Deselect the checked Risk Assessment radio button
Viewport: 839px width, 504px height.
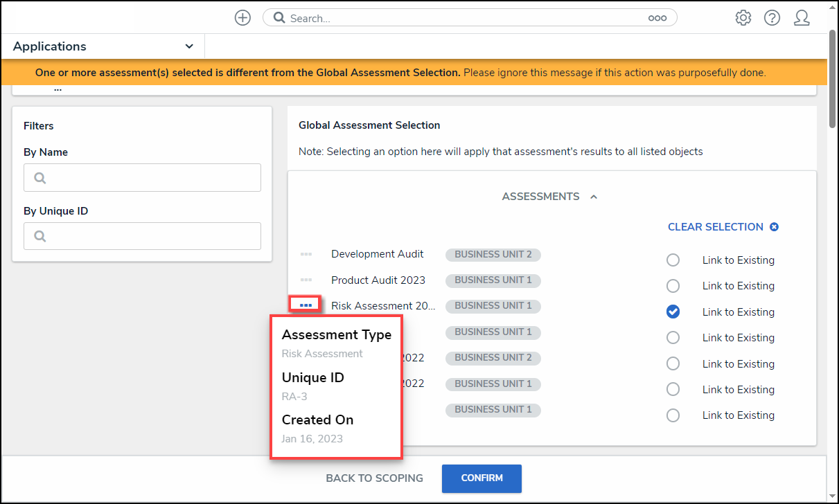click(673, 312)
